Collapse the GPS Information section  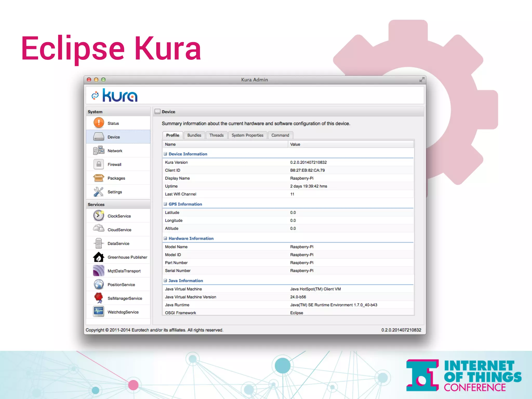pyautogui.click(x=165, y=204)
